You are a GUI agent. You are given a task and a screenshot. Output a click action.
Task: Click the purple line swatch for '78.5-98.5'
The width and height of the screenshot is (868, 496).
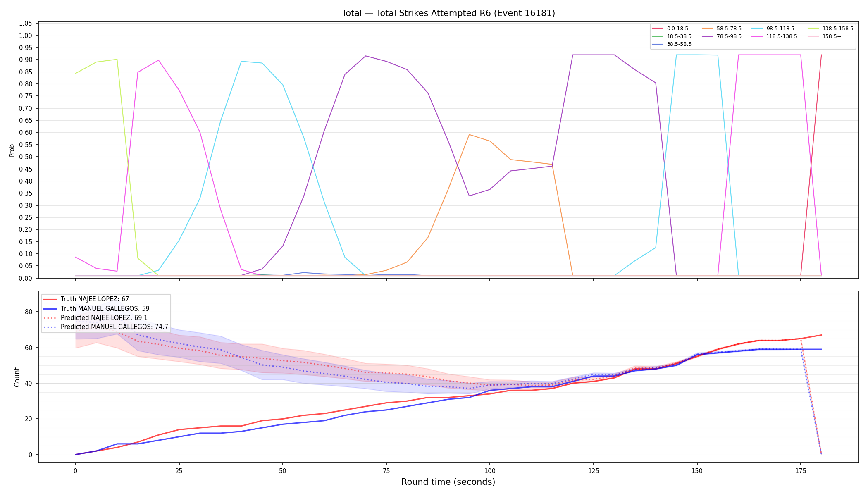pyautogui.click(x=707, y=36)
